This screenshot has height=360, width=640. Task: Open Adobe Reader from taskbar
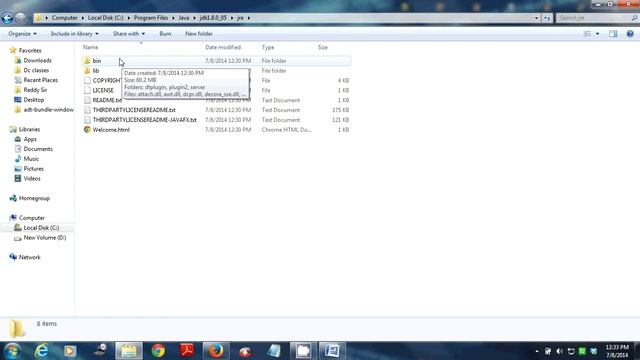(x=187, y=351)
